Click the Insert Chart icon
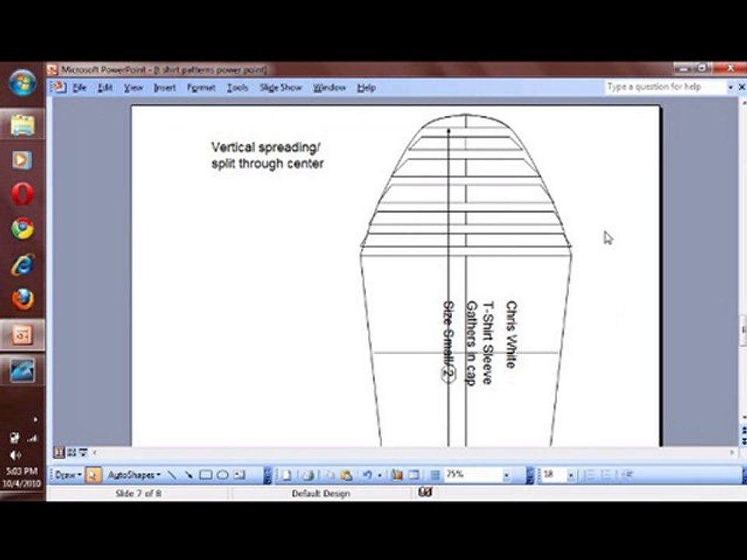The width and height of the screenshot is (747, 560). click(x=397, y=475)
